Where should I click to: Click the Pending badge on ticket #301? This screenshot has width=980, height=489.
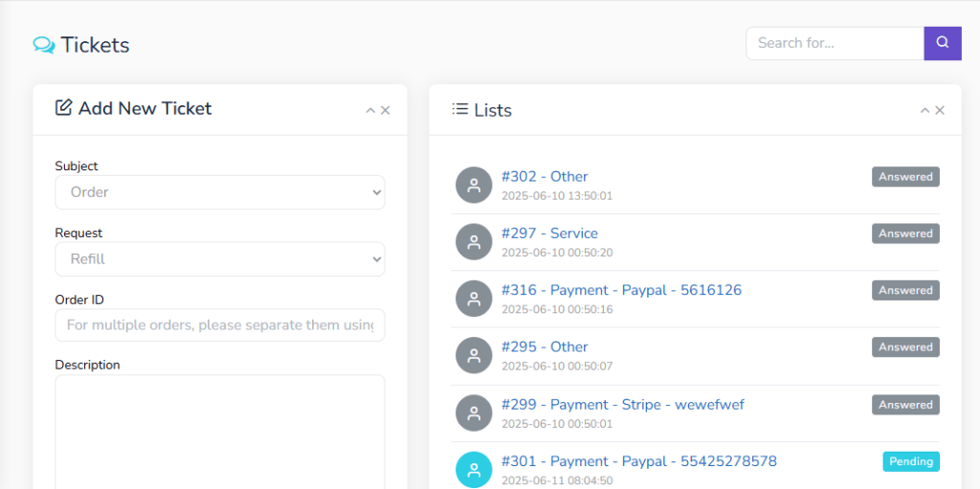pyautogui.click(x=910, y=461)
